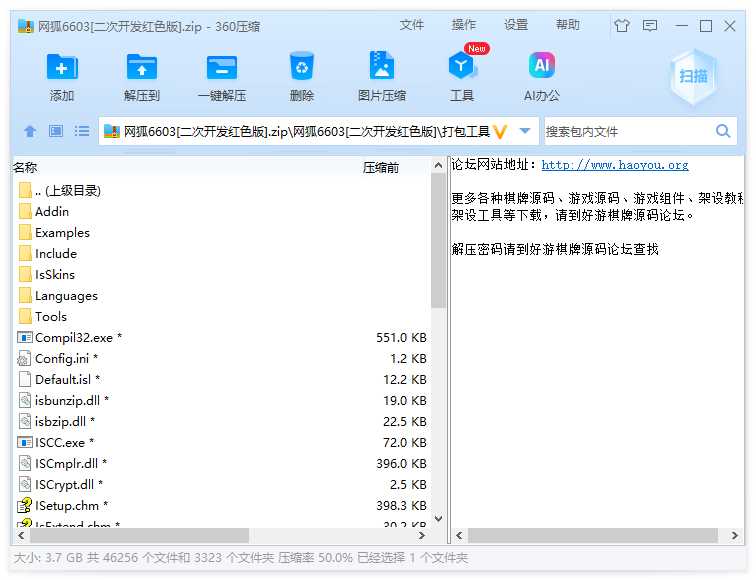This screenshot has height=580, width=756.
Task: Click the file list scroll down arrow
Action: pyautogui.click(x=438, y=519)
